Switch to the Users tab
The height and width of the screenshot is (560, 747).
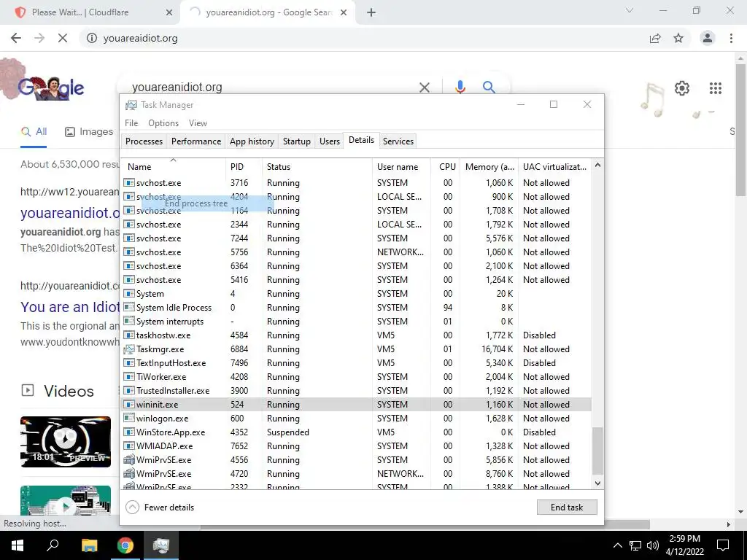click(x=330, y=141)
